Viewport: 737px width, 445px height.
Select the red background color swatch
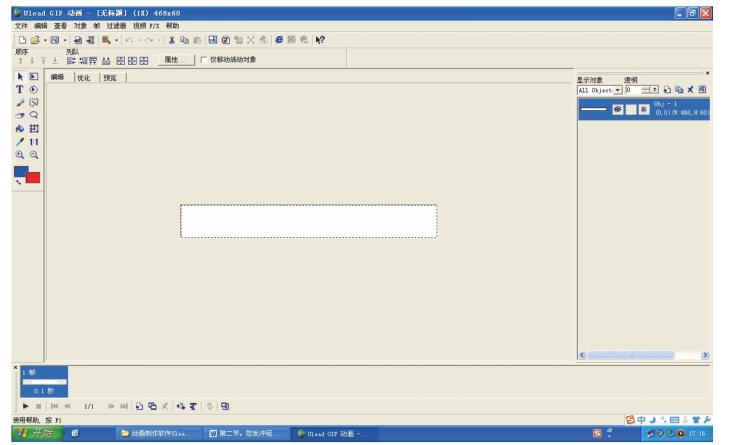tap(34, 178)
